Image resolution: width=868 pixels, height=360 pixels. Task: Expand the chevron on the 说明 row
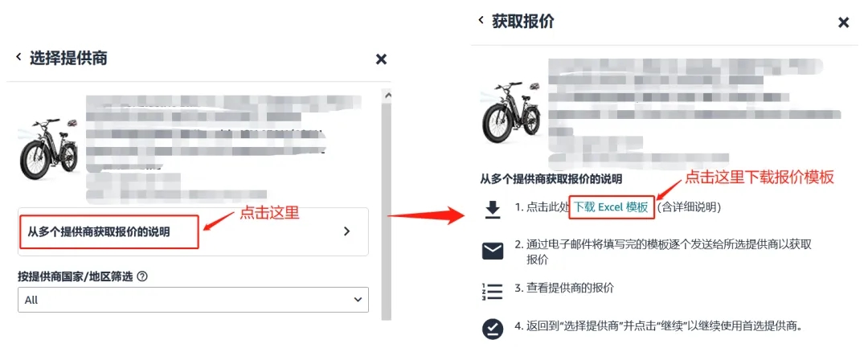(x=347, y=231)
